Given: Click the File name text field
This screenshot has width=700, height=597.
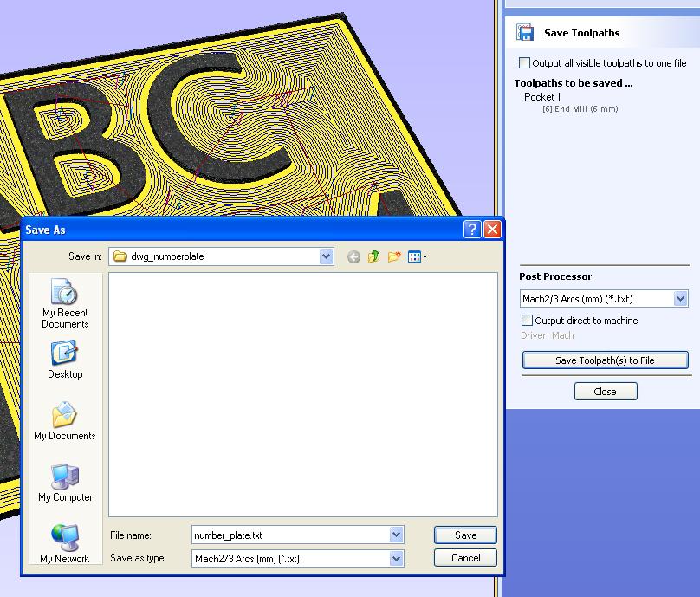Looking at the screenshot, I should click(x=290, y=535).
